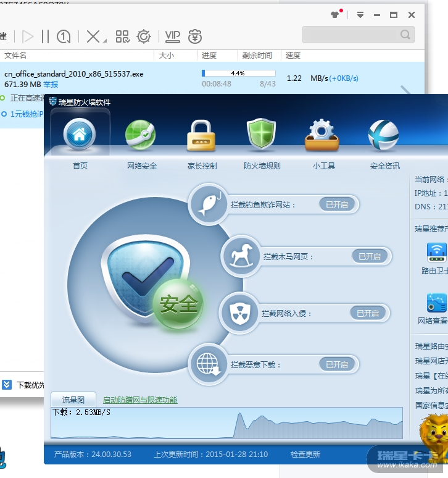Toggle 拦截网络入侵 已开启 switch
The image size is (448, 478).
pyautogui.click(x=368, y=313)
